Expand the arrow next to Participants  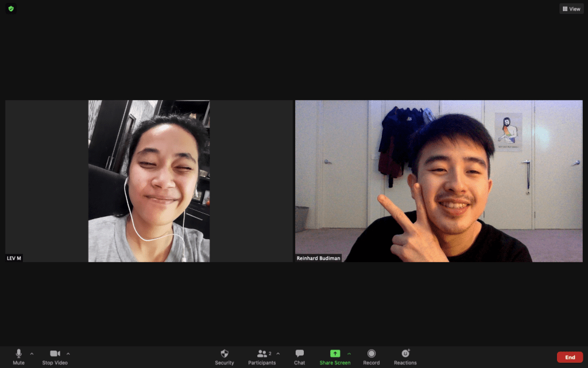pos(278,354)
